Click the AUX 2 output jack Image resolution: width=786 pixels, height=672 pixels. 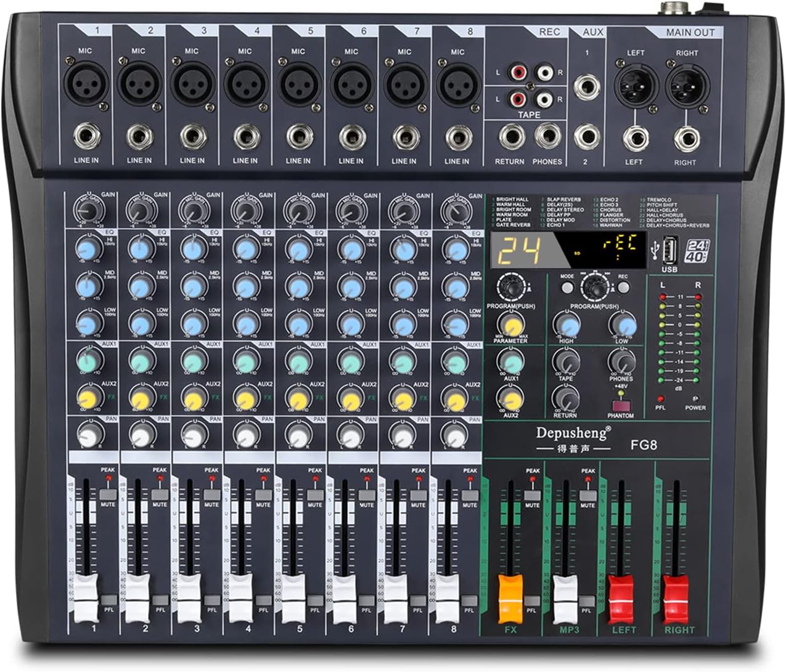click(x=586, y=137)
